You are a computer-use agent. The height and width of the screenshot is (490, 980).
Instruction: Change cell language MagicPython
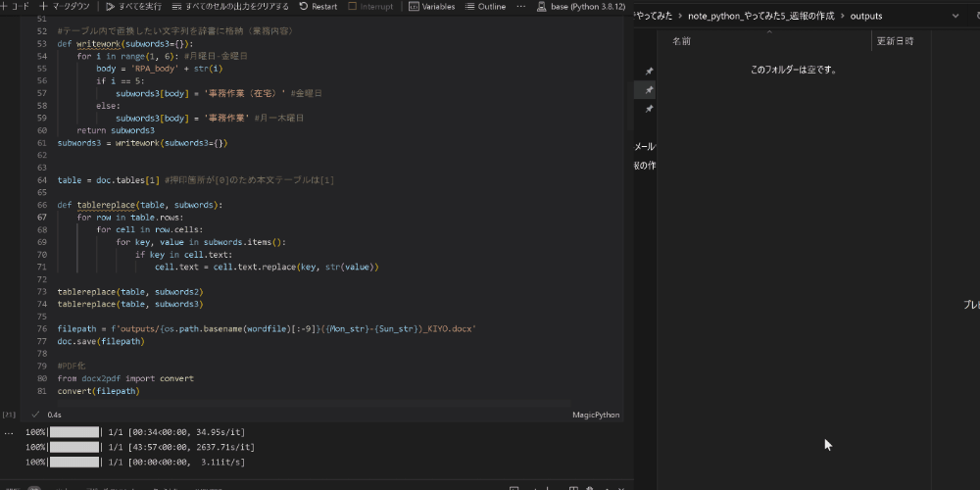tap(596, 415)
